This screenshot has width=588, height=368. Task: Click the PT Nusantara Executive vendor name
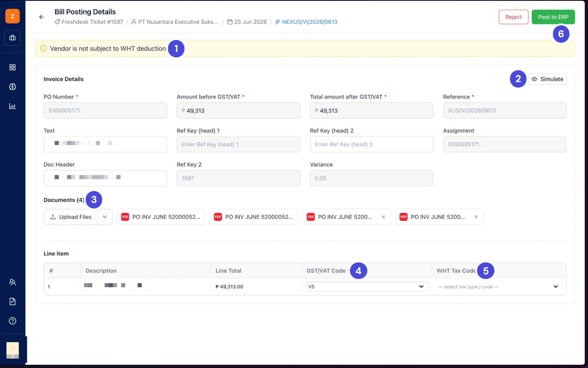click(178, 22)
